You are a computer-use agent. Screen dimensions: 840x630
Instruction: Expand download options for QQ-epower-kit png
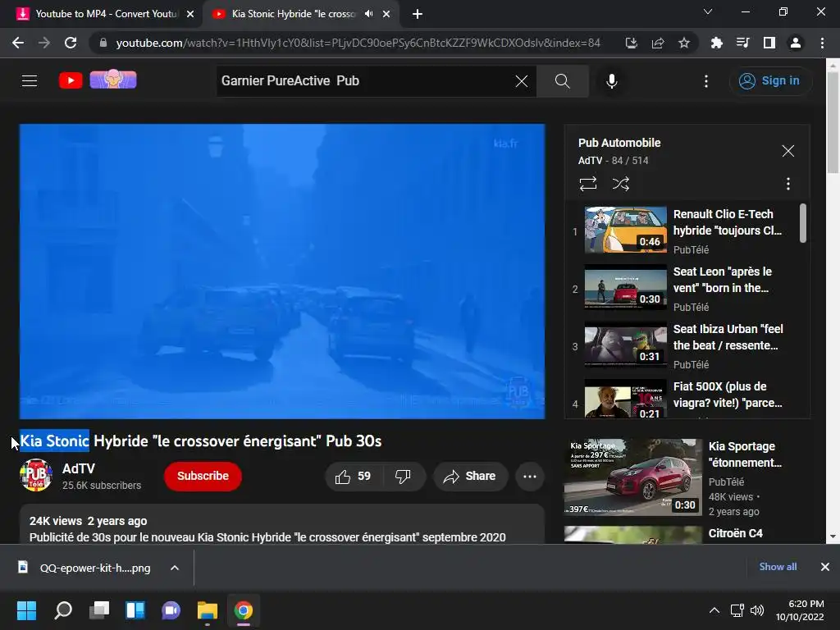coord(175,568)
